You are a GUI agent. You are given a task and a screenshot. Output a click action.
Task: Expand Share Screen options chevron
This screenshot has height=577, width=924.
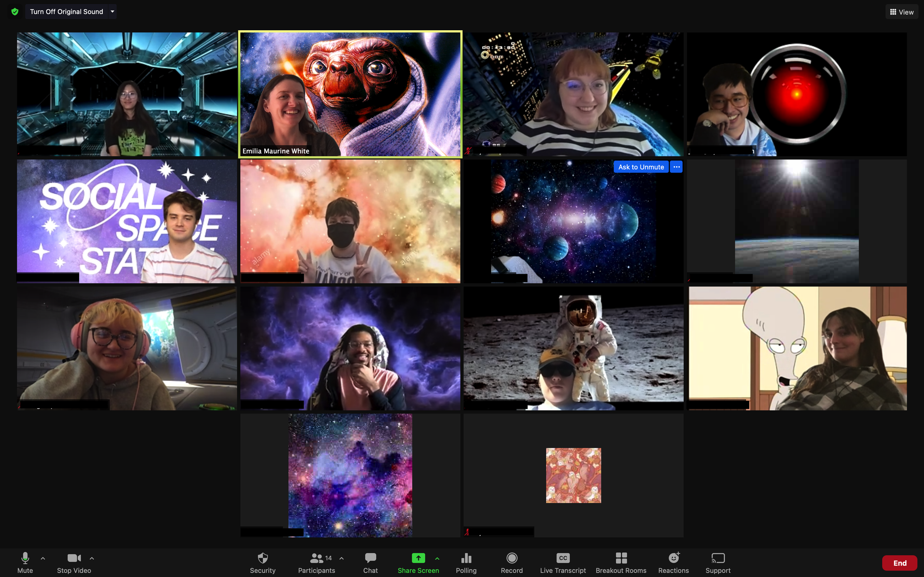[437, 558]
